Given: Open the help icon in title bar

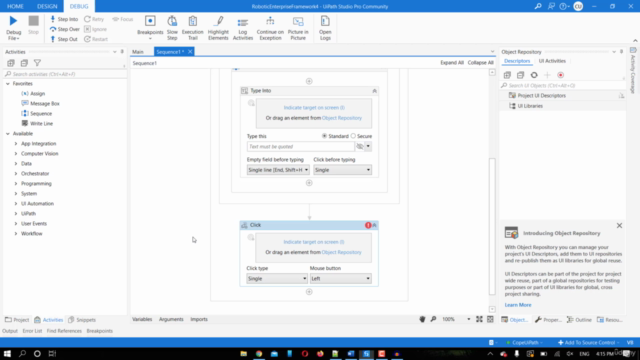Looking at the screenshot, I should point(563,6).
